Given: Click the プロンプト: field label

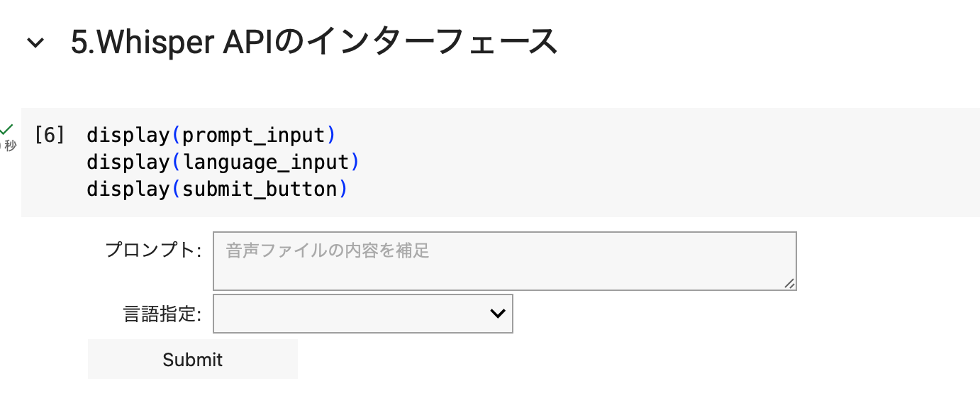Looking at the screenshot, I should click(153, 250).
